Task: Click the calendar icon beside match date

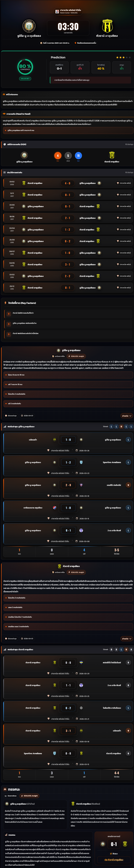Action: point(41,43)
